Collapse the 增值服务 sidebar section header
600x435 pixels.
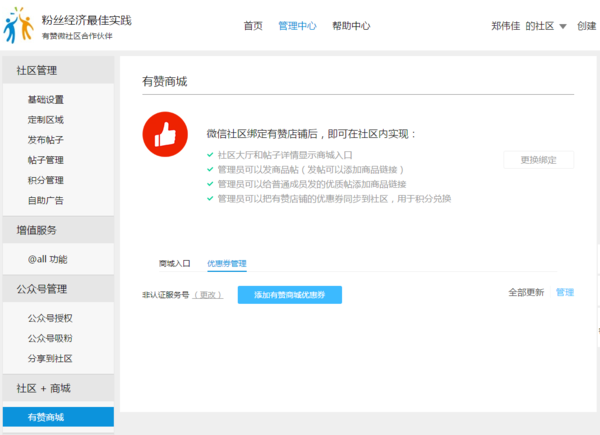coord(58,230)
